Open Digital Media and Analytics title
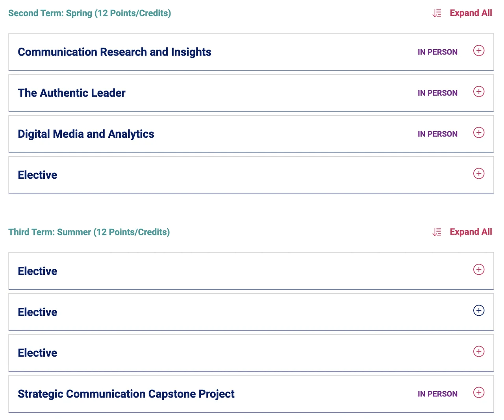 pyautogui.click(x=86, y=134)
